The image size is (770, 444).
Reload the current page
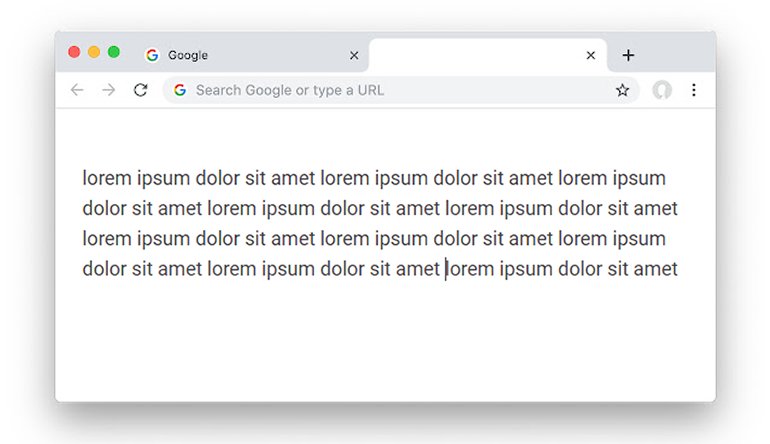[x=141, y=90]
